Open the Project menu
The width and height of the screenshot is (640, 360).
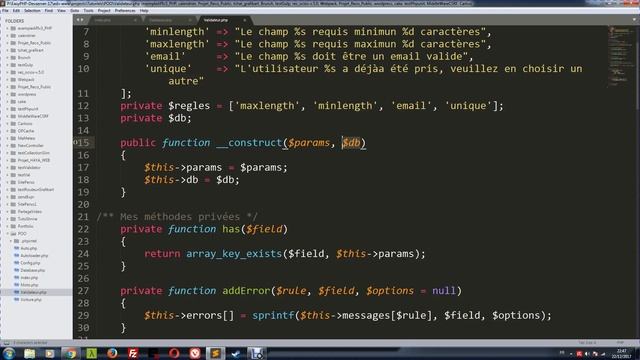104,11
